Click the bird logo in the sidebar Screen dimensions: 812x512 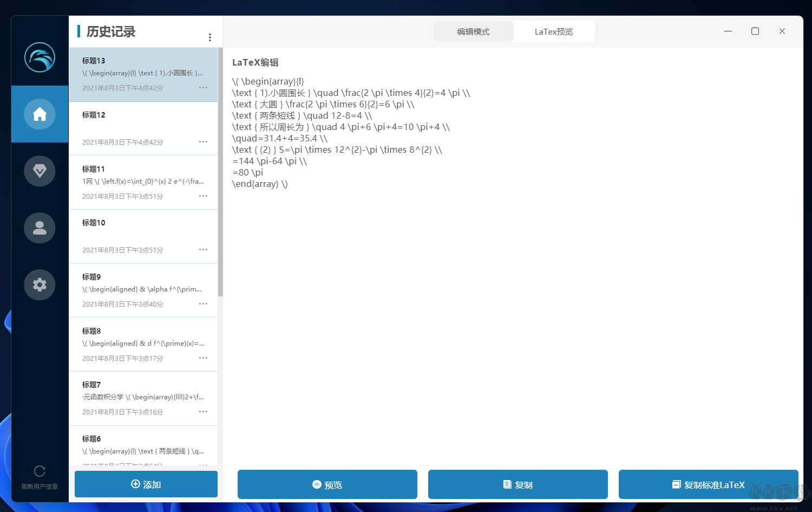(40, 57)
